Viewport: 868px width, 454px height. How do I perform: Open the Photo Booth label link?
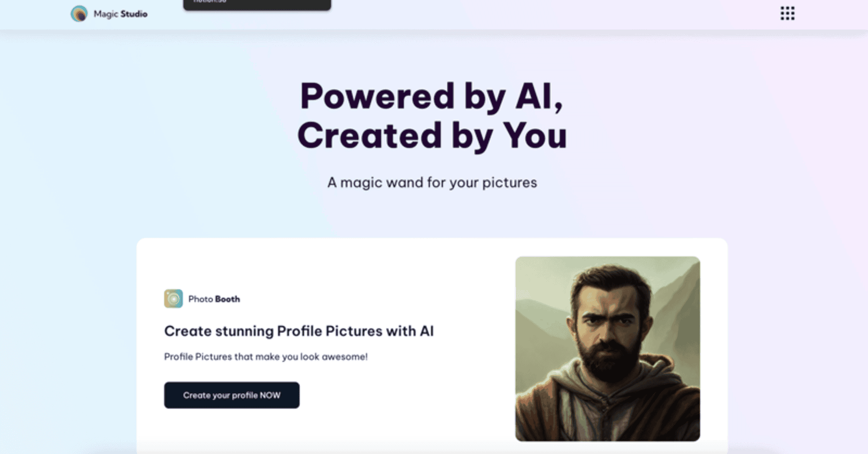pos(214,299)
